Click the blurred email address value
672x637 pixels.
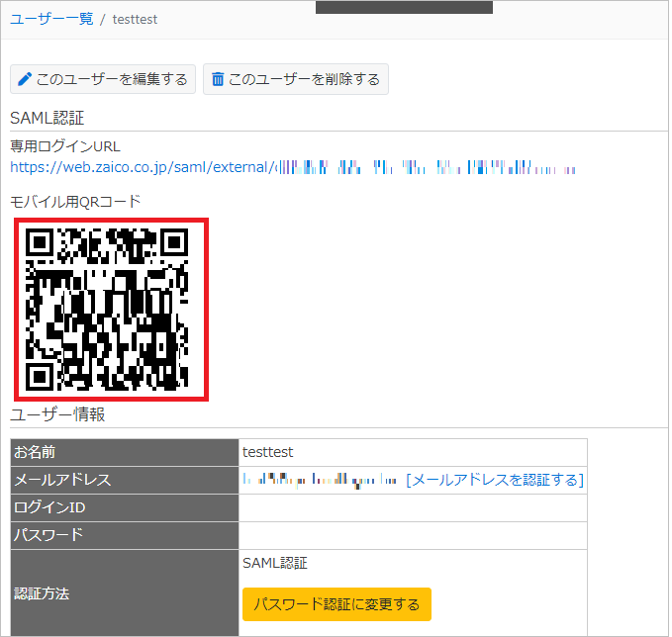[x=320, y=480]
